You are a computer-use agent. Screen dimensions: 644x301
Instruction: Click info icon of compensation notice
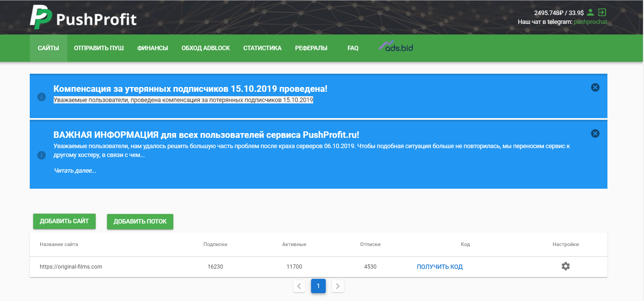coord(41,97)
